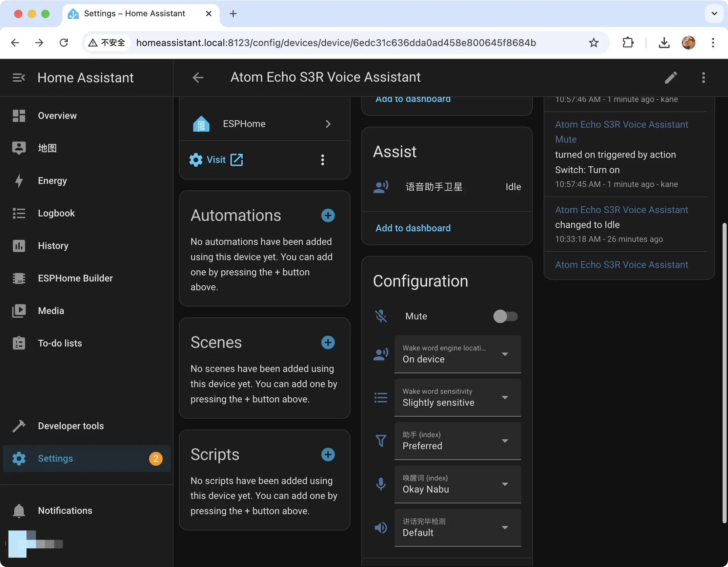This screenshot has height=567, width=728.
Task: Open the Visit row three-dot menu
Action: pyautogui.click(x=322, y=160)
